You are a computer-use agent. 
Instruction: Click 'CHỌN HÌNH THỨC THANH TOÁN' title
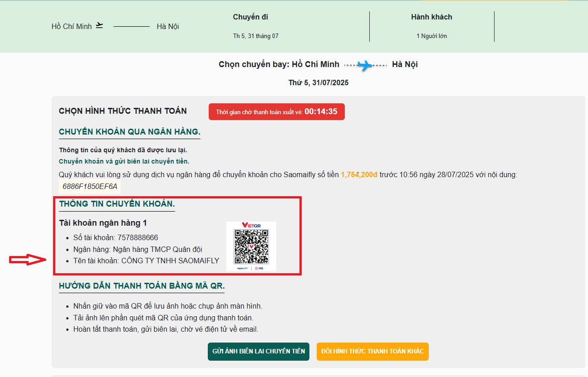(123, 111)
